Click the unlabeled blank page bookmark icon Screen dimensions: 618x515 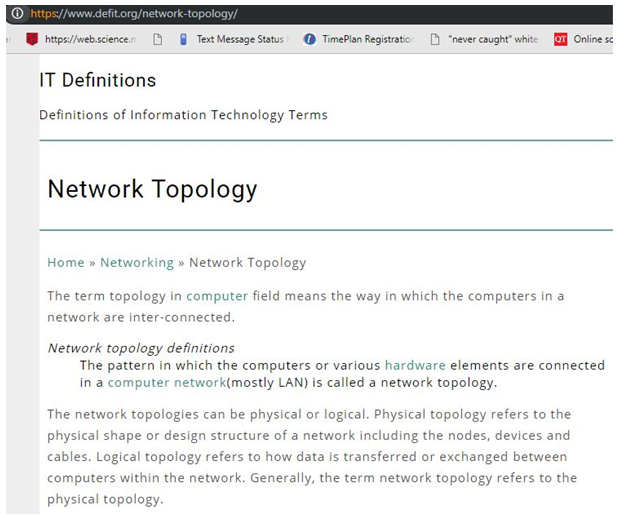tap(158, 39)
